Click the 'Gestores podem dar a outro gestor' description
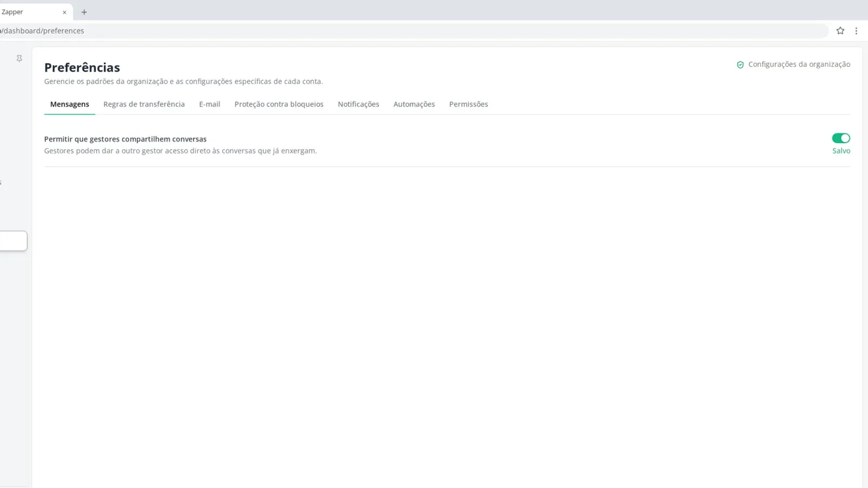This screenshot has width=868, height=488. (x=180, y=151)
